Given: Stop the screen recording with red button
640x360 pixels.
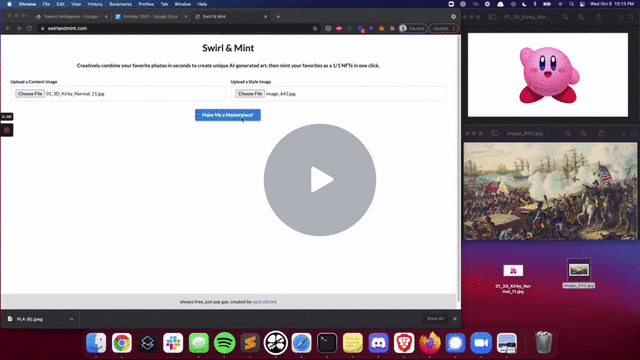Looking at the screenshot, I should click(x=7, y=130).
